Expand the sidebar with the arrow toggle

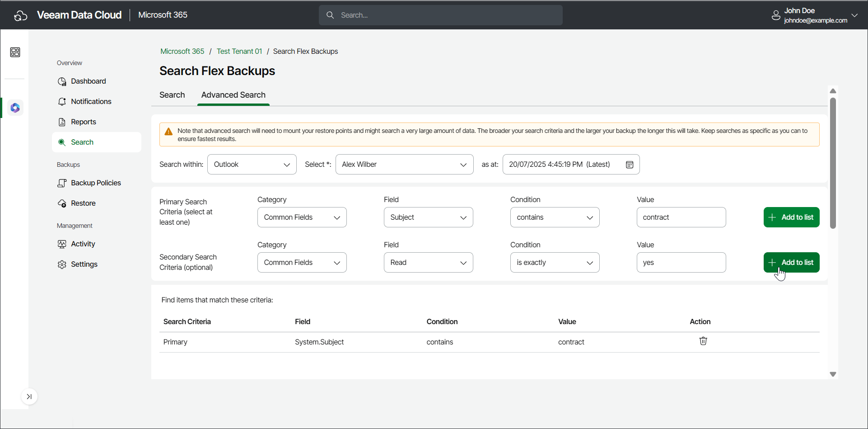point(29,396)
